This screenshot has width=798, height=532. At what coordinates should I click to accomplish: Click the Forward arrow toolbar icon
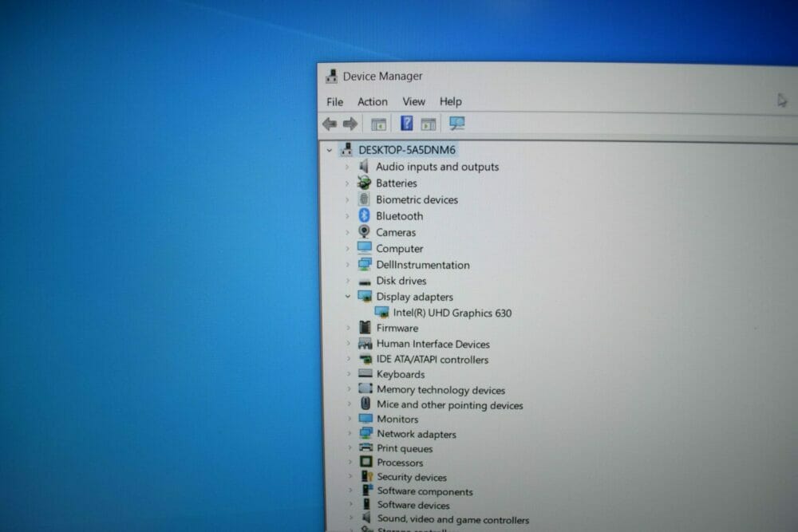[350, 124]
